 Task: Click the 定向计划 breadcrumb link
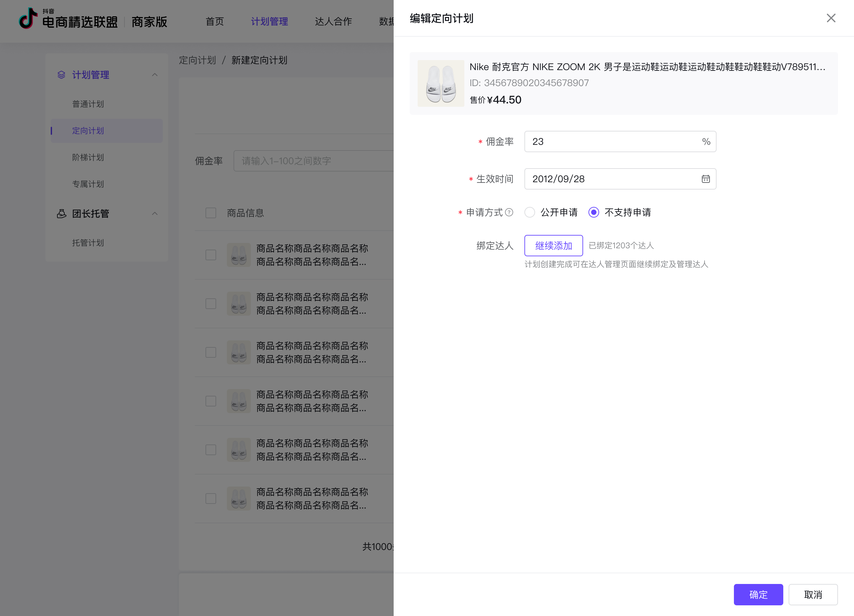click(x=197, y=60)
